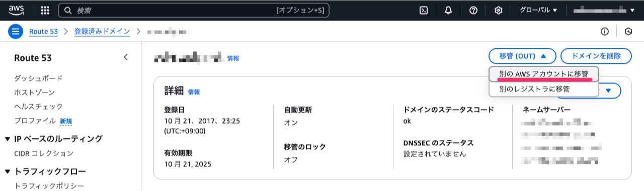The image size is (644, 191).
Task: Open the AWS home logo
Action: coord(16,10)
